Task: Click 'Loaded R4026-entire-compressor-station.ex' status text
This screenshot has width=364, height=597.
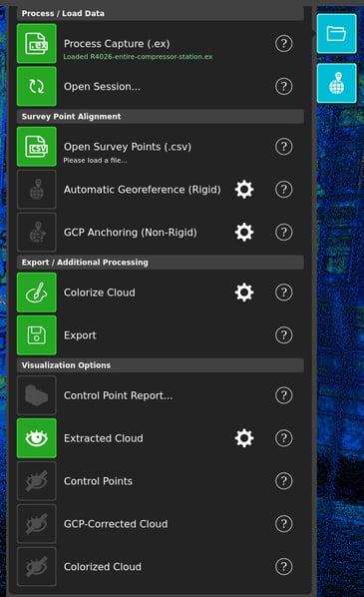Action: point(138,57)
